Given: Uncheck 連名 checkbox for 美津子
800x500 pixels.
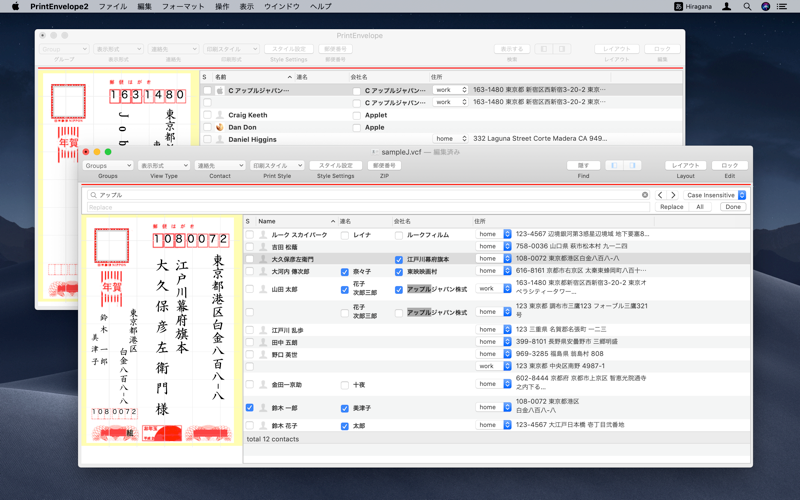Looking at the screenshot, I should [345, 408].
